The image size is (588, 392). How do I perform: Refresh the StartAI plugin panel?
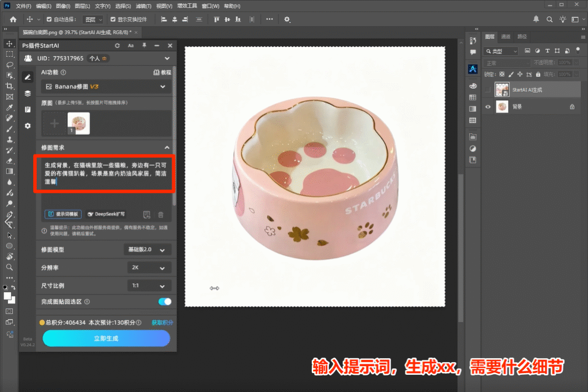tap(117, 45)
